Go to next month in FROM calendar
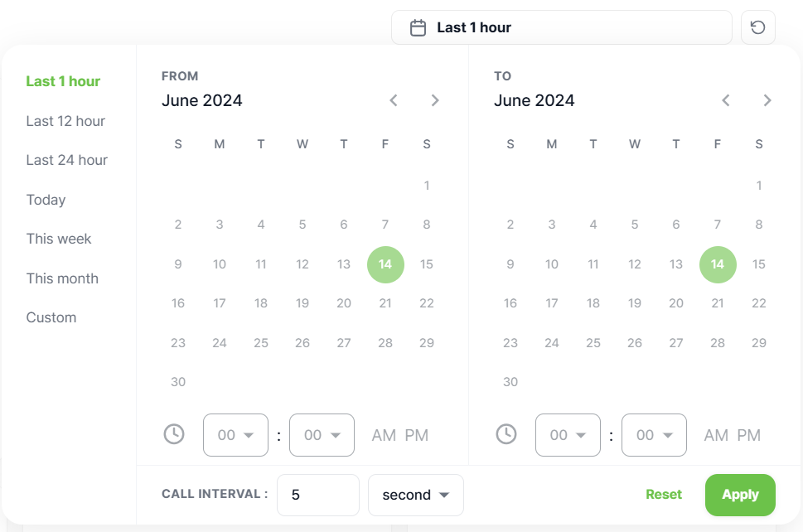Screen dimensions: 803x532 pyautogui.click(x=435, y=100)
